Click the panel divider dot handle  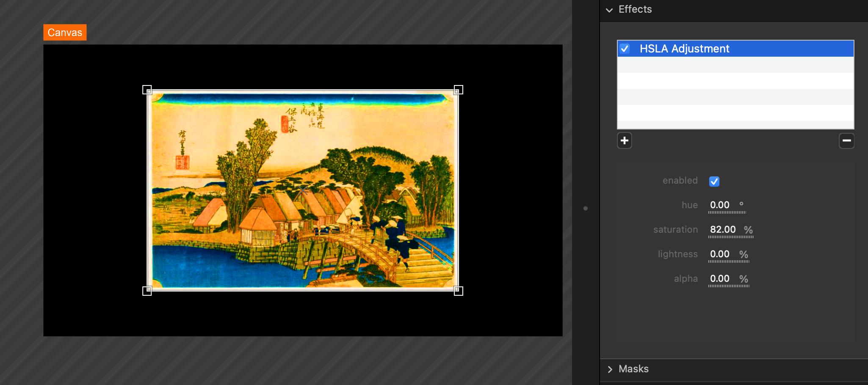(586, 208)
